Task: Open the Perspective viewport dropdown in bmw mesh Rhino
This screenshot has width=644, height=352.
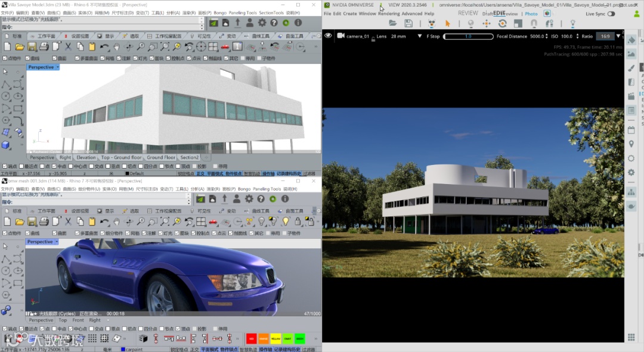Action: (57, 242)
